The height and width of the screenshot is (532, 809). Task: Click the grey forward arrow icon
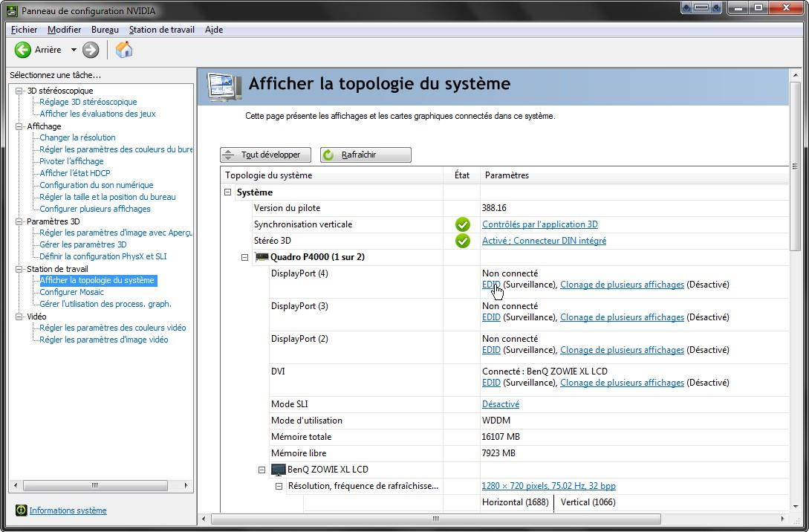pos(91,50)
